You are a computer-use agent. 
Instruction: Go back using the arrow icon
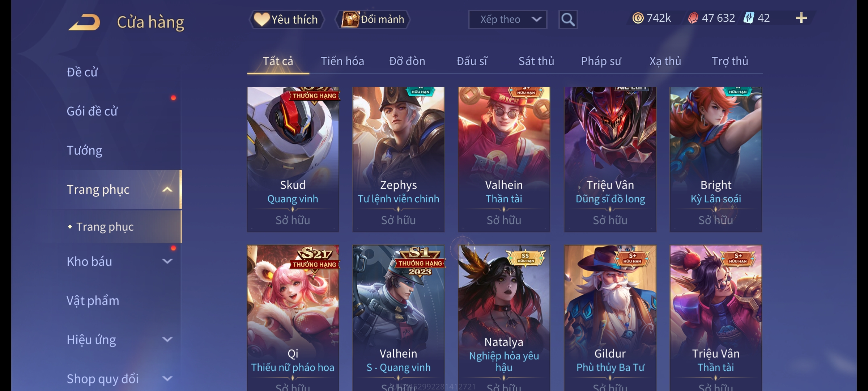[84, 22]
